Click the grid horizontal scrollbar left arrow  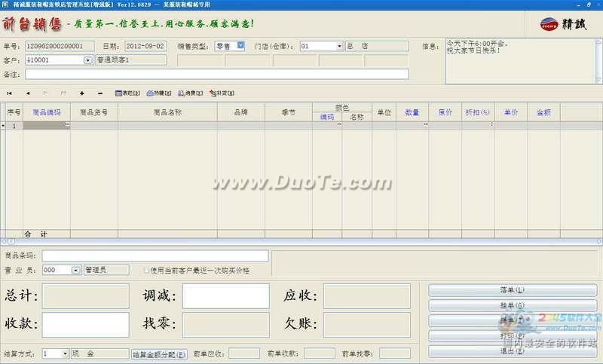[x=4, y=241]
